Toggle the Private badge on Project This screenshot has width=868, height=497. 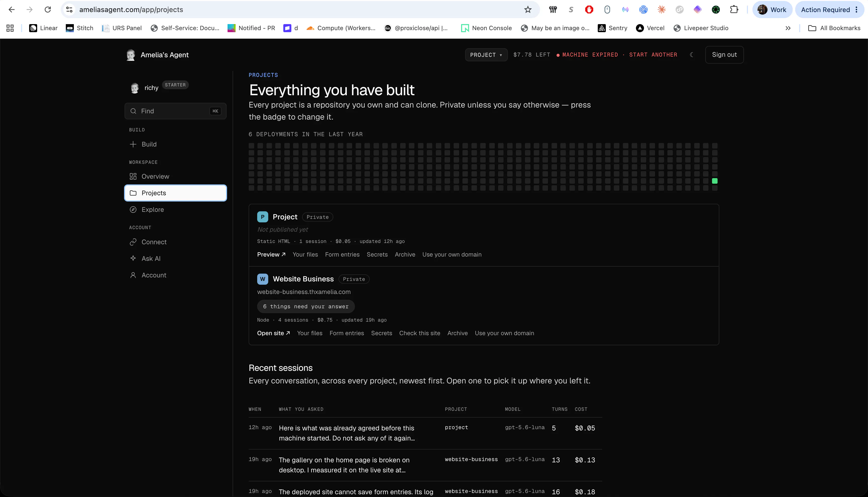[317, 217]
